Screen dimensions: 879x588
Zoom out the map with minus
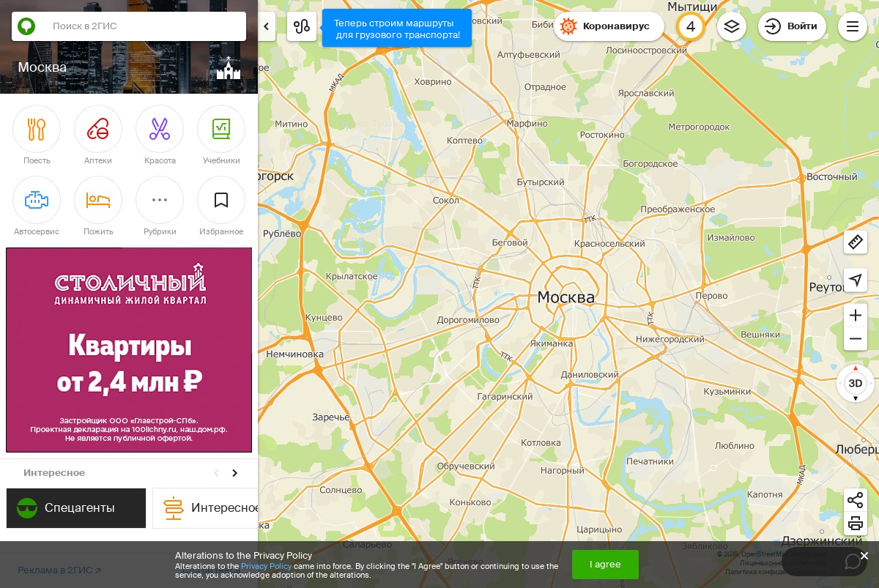click(856, 339)
